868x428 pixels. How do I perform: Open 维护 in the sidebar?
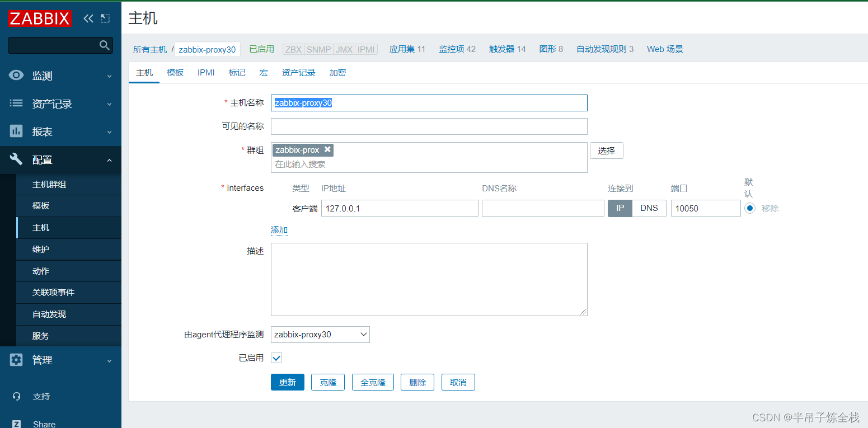(x=69, y=250)
